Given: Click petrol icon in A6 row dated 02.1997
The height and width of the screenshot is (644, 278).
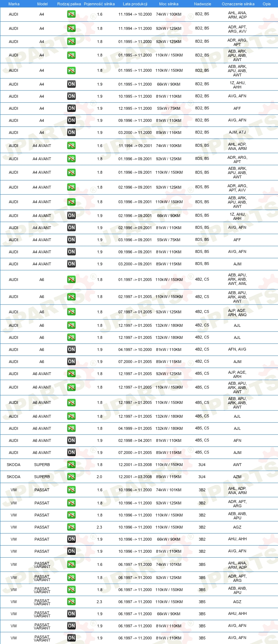Looking at the screenshot, I should coord(71,297).
